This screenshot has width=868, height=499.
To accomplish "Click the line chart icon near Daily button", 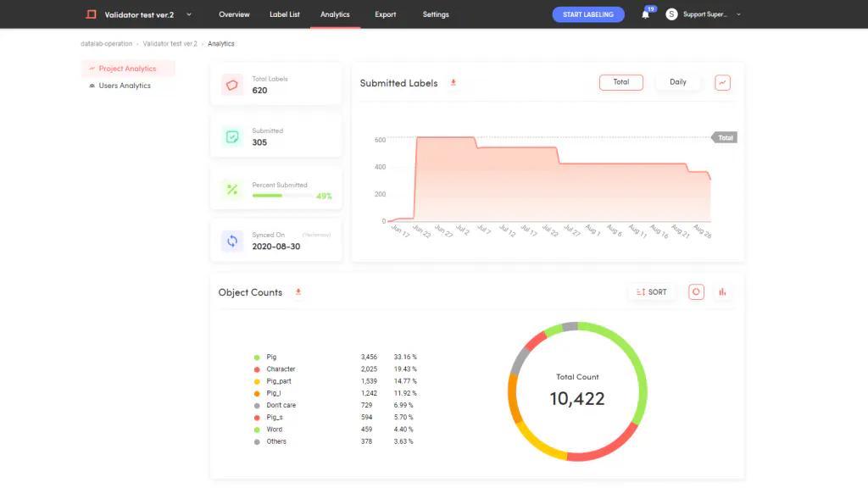I will [722, 82].
